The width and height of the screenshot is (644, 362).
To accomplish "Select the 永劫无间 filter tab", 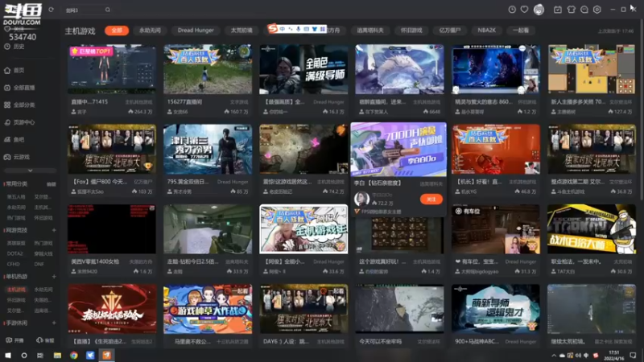I will pos(150,31).
